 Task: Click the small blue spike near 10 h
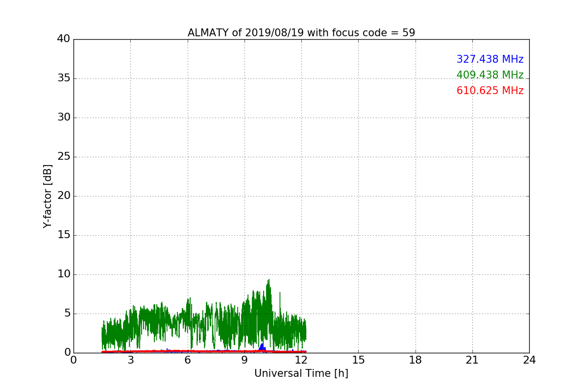pyautogui.click(x=262, y=346)
